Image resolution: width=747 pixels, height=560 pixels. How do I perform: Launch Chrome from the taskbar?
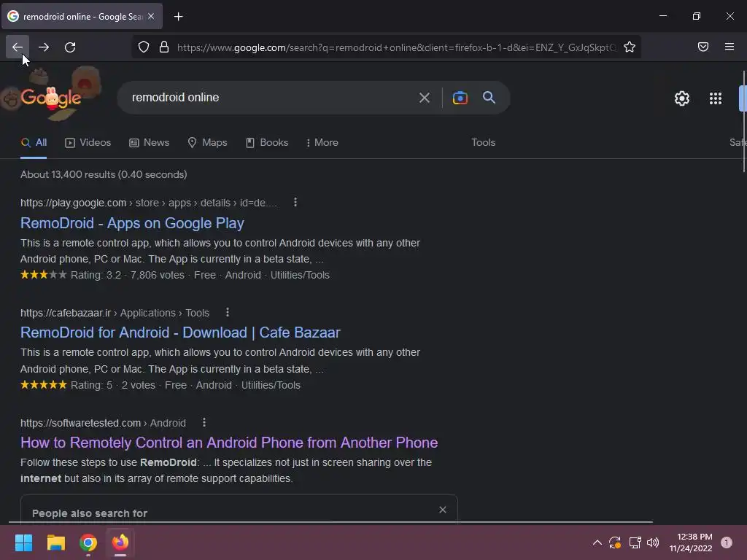(88, 542)
